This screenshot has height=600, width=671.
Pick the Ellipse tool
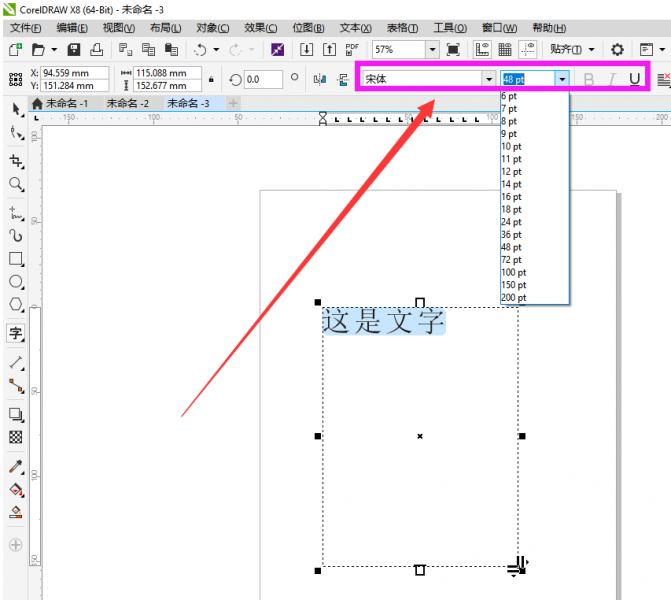(x=16, y=282)
